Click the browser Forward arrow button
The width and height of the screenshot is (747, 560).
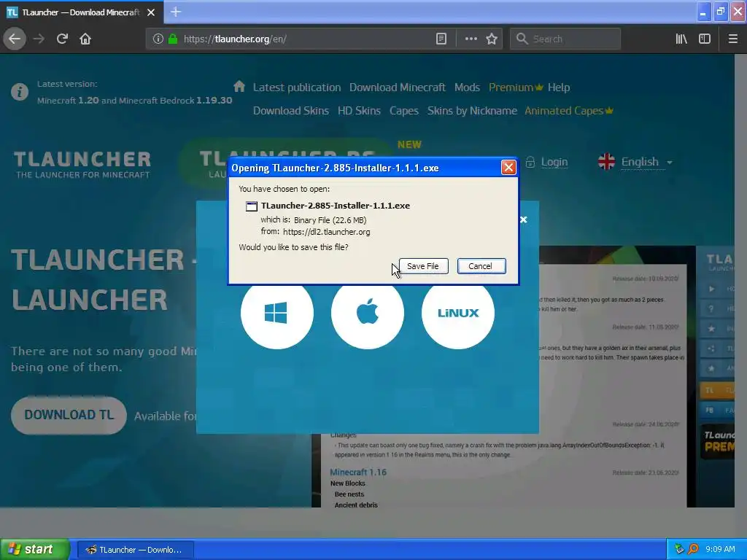pos(39,39)
